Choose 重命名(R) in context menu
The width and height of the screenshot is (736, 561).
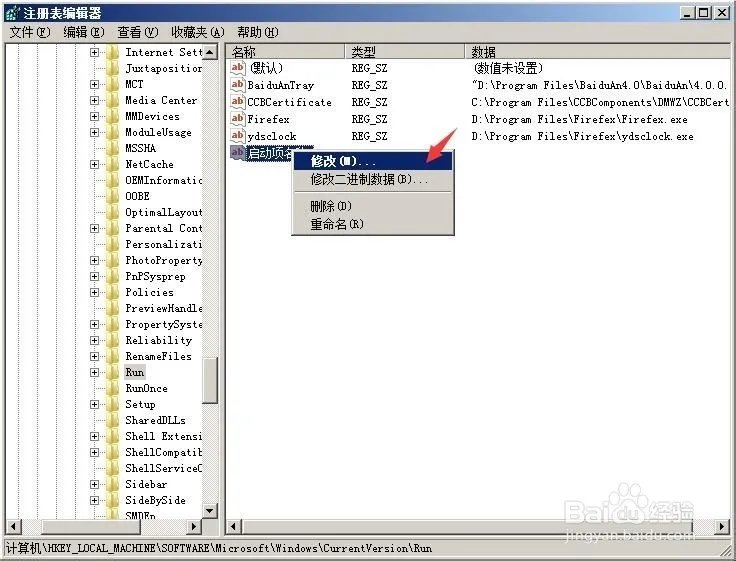pyautogui.click(x=373, y=224)
